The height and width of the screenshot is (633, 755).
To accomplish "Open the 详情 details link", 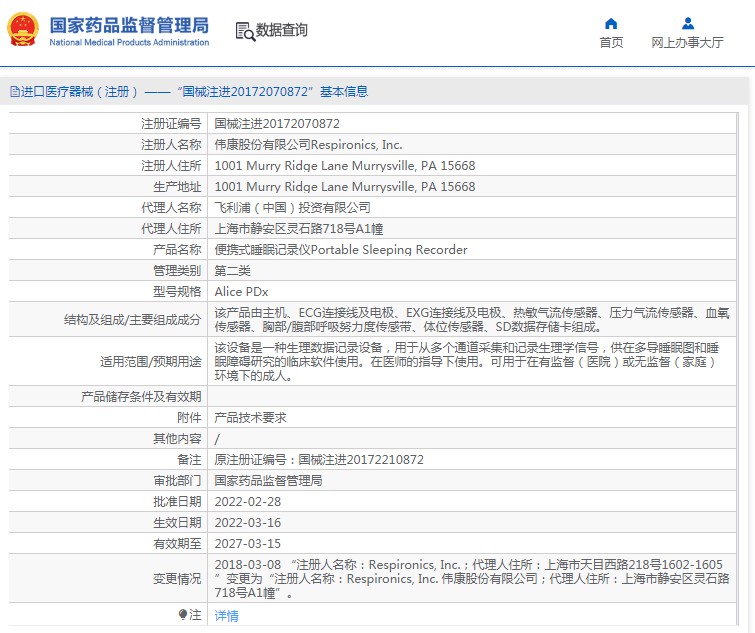I will [x=227, y=616].
